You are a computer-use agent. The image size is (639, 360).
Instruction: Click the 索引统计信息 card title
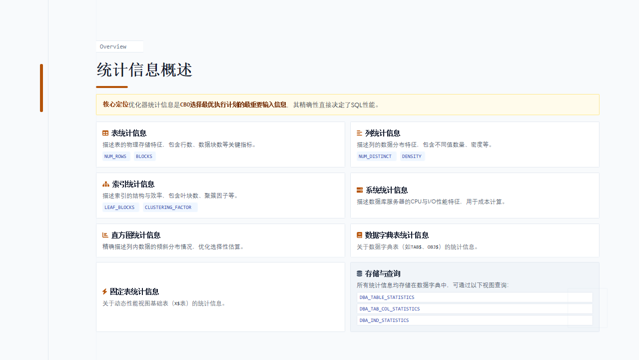pyautogui.click(x=133, y=184)
